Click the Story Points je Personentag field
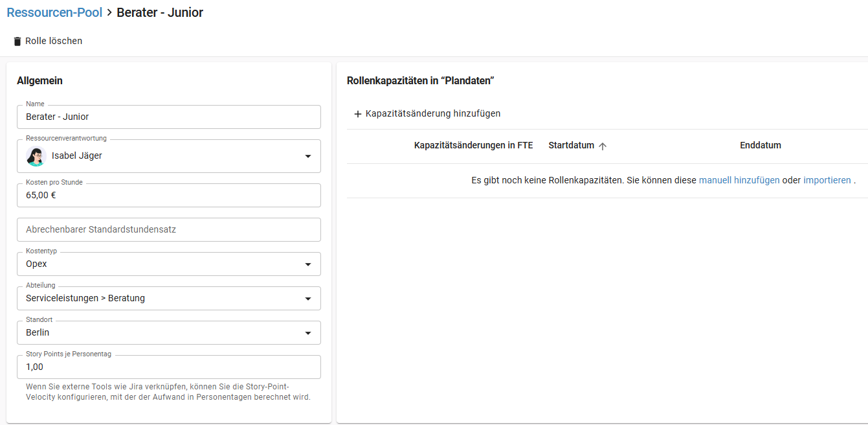The height and width of the screenshot is (425, 868). (169, 367)
